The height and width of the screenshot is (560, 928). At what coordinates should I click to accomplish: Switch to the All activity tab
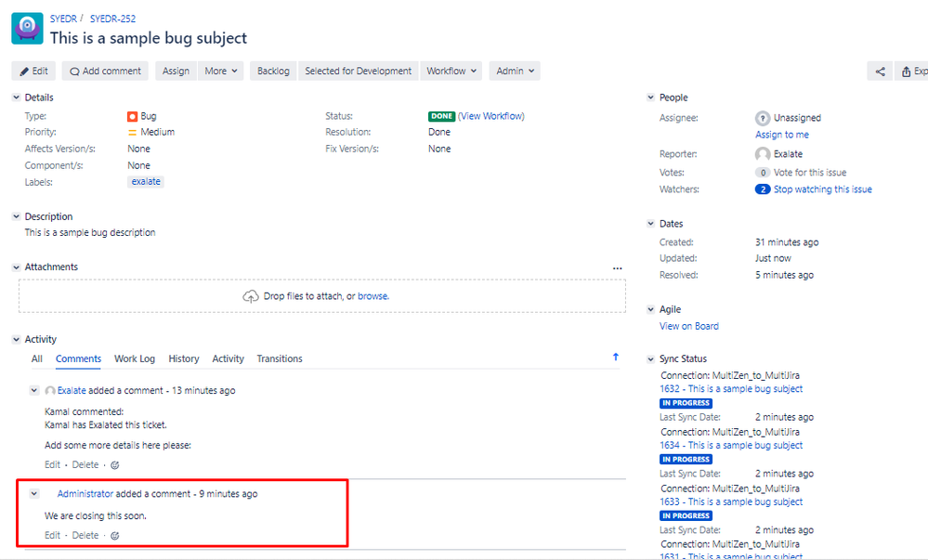click(37, 358)
